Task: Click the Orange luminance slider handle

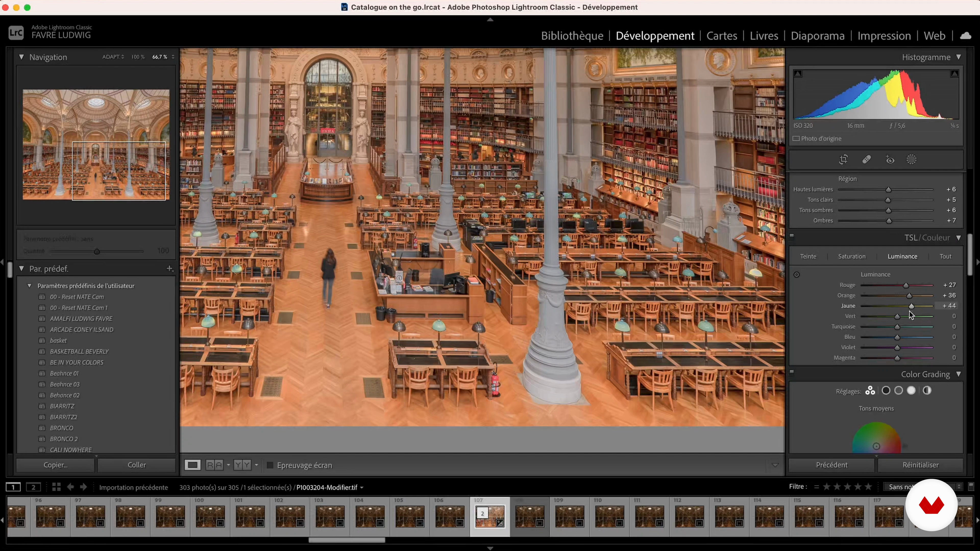Action: [x=909, y=296]
